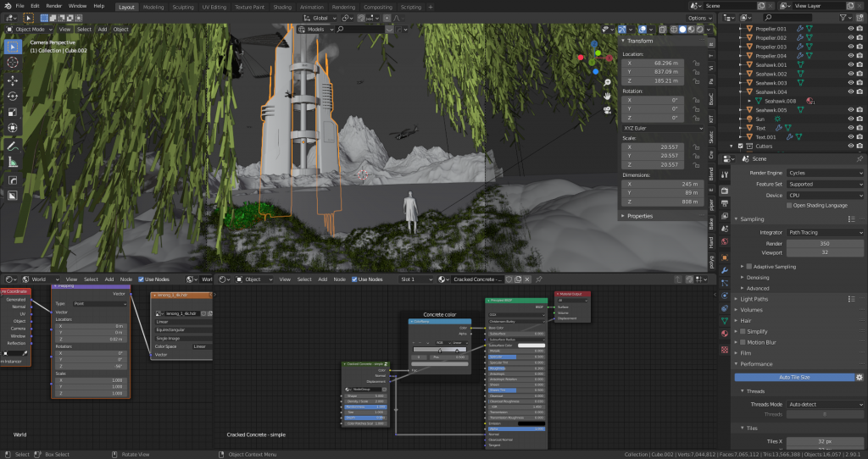Switch to solid viewport shading
Viewport: 868px width, 459px height.
tap(682, 30)
